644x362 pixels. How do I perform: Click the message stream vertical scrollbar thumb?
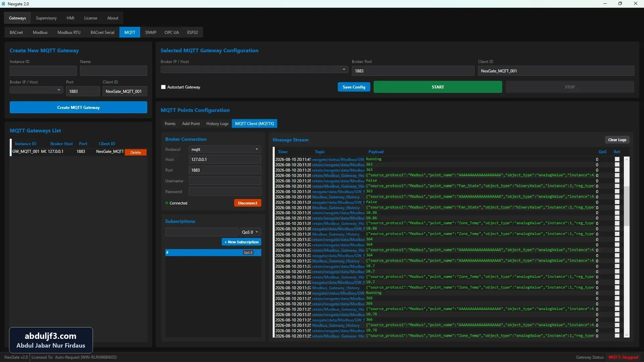coord(627,206)
